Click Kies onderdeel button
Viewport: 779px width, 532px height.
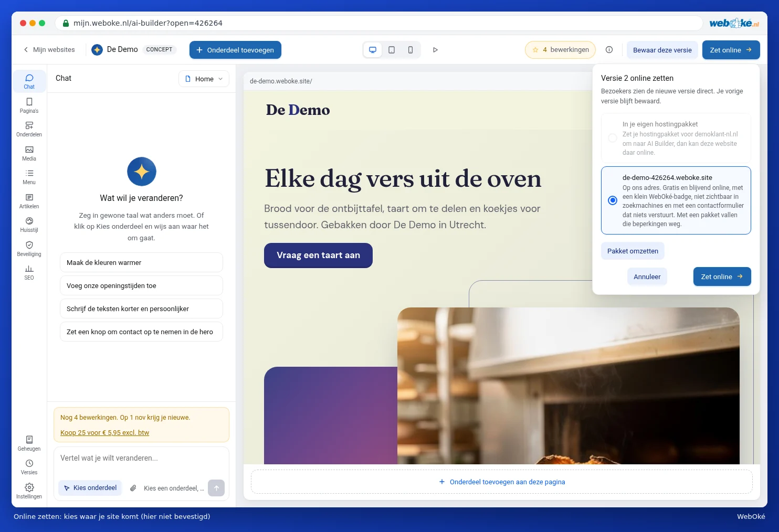pyautogui.click(x=90, y=488)
